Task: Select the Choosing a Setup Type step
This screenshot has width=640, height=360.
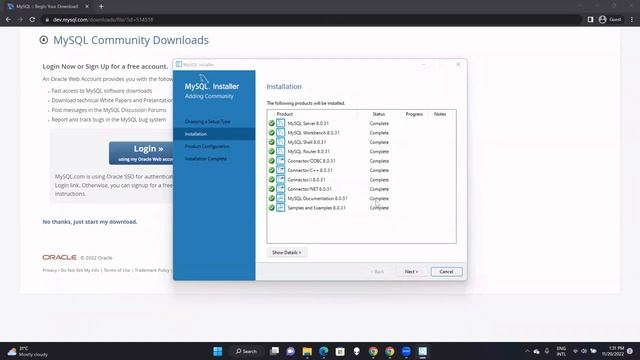Action: click(x=207, y=122)
